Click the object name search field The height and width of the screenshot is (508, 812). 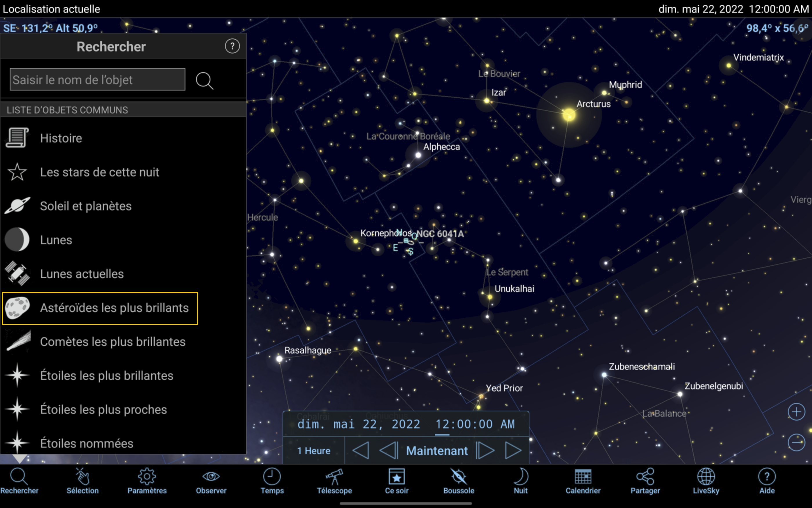point(97,80)
